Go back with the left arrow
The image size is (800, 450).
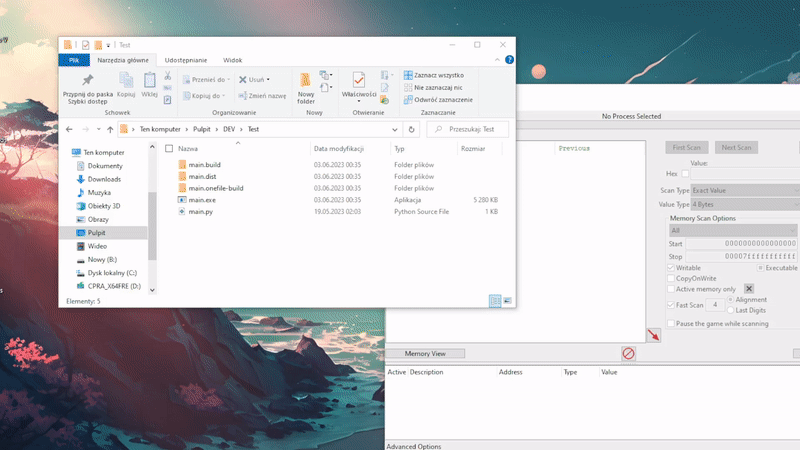coord(69,130)
